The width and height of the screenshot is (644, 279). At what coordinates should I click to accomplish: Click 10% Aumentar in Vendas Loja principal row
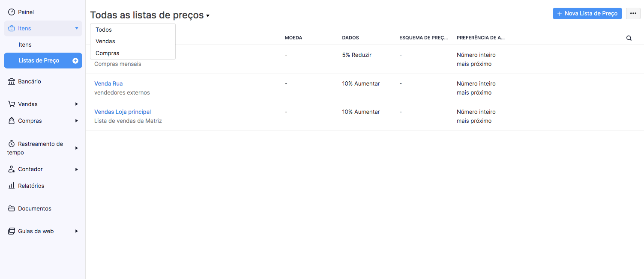point(361,112)
